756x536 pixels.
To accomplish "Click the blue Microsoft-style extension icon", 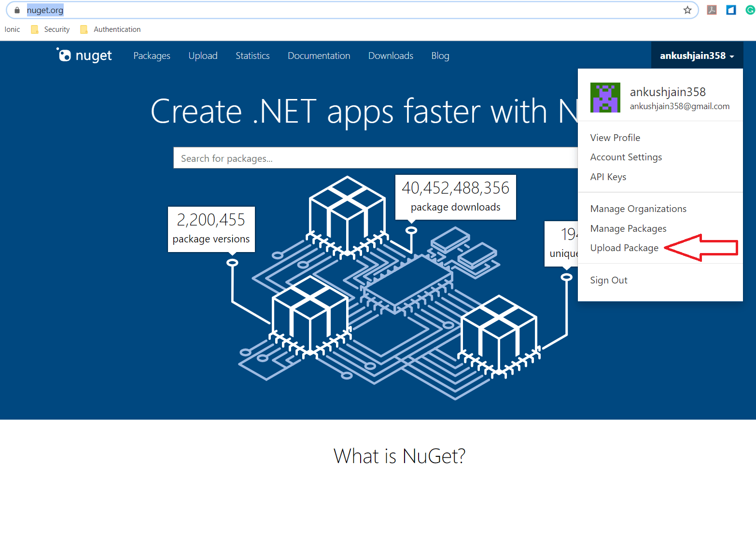I will pyautogui.click(x=730, y=10).
